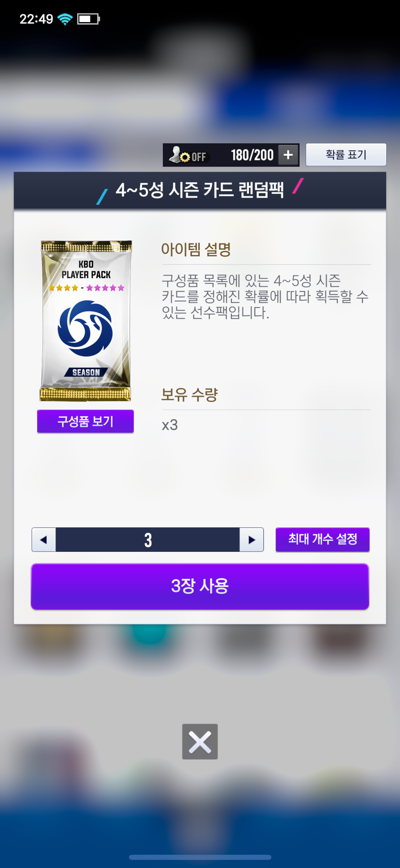Tap the KBO Player Pack card image
The image size is (400, 868).
(x=86, y=321)
